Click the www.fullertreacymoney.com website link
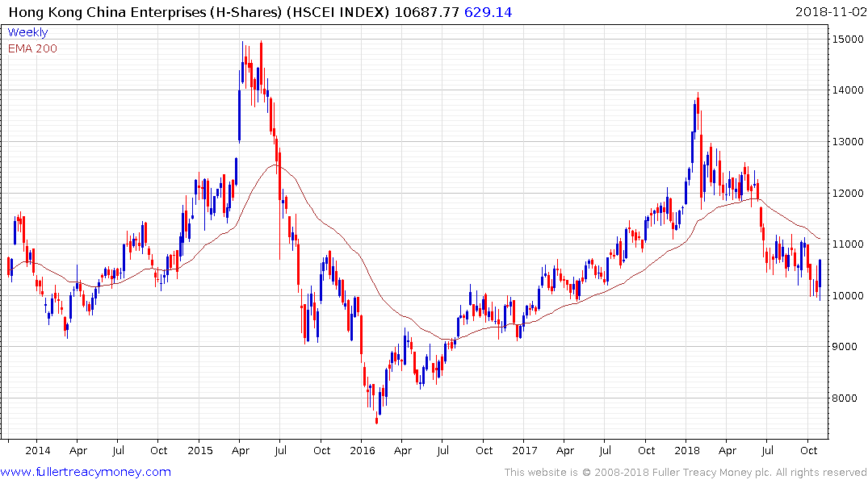Viewport: 868px width, 484px height. click(x=86, y=472)
